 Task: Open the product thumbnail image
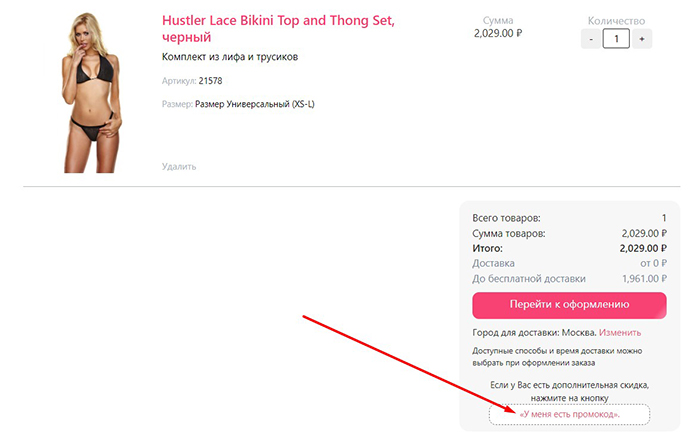(x=93, y=93)
